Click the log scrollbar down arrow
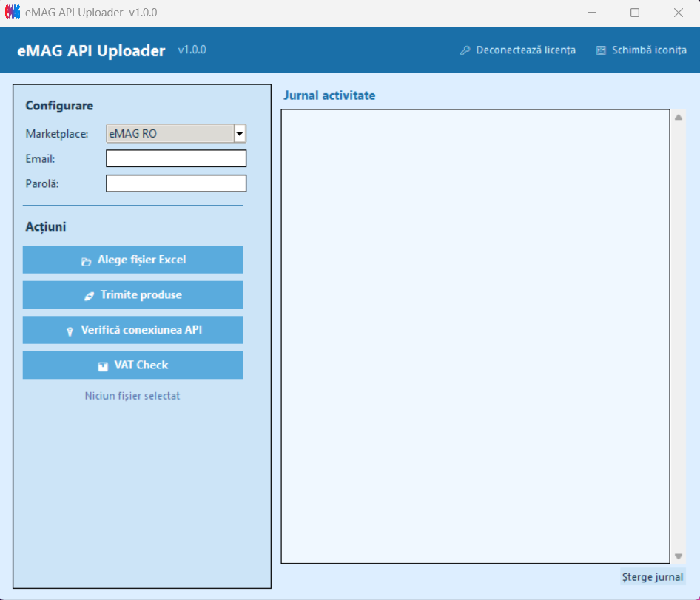 (678, 556)
